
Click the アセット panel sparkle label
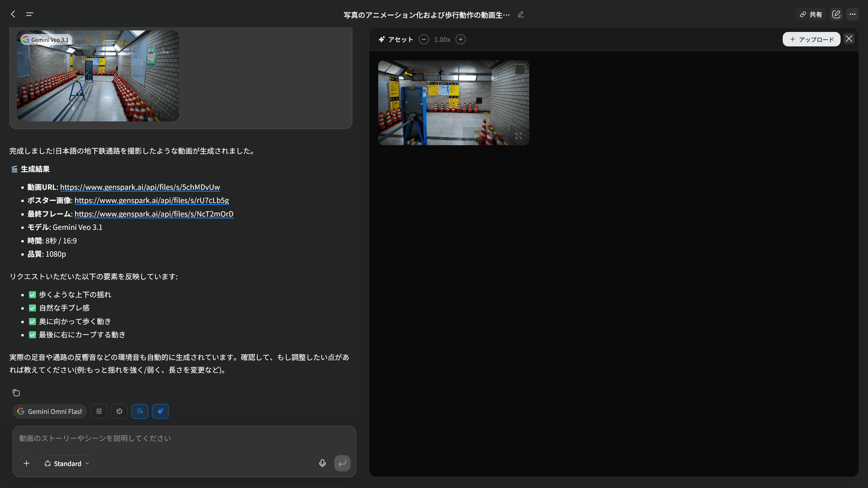(x=396, y=39)
